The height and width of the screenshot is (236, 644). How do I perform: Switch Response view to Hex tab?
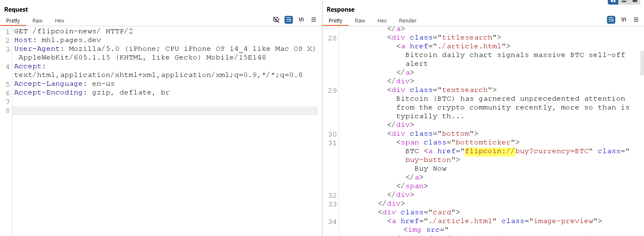[x=382, y=20]
